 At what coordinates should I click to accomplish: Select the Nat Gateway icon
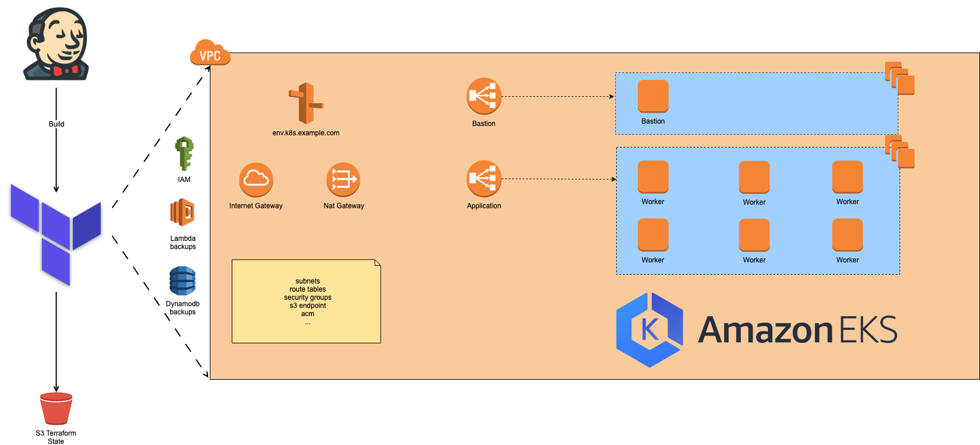coord(343,180)
